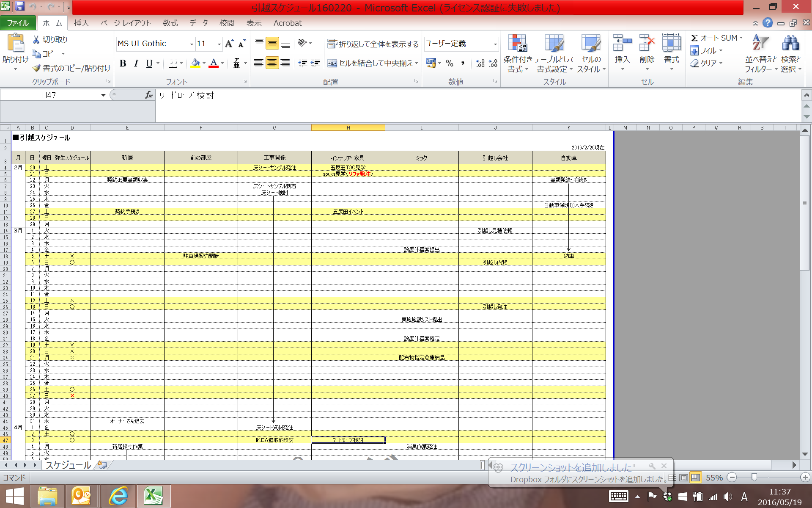Click the wrap text (折り返して全体を表示する) button
Viewport: 812px width, 508px height.
[x=373, y=44]
